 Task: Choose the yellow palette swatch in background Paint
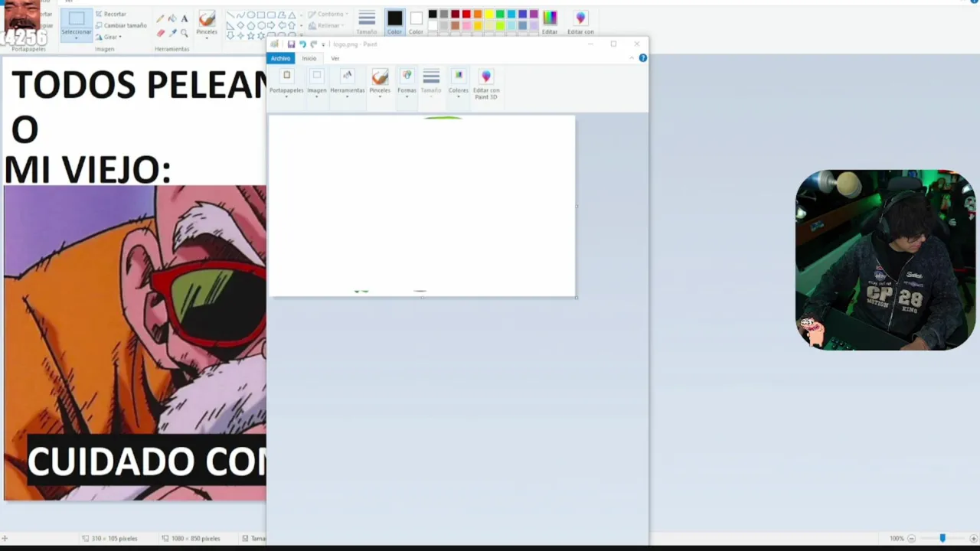click(488, 14)
